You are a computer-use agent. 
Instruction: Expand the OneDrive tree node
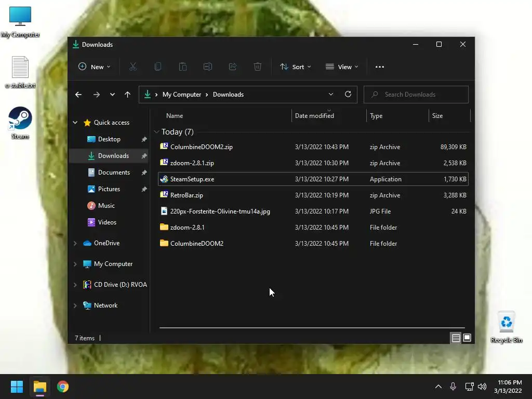tap(75, 243)
